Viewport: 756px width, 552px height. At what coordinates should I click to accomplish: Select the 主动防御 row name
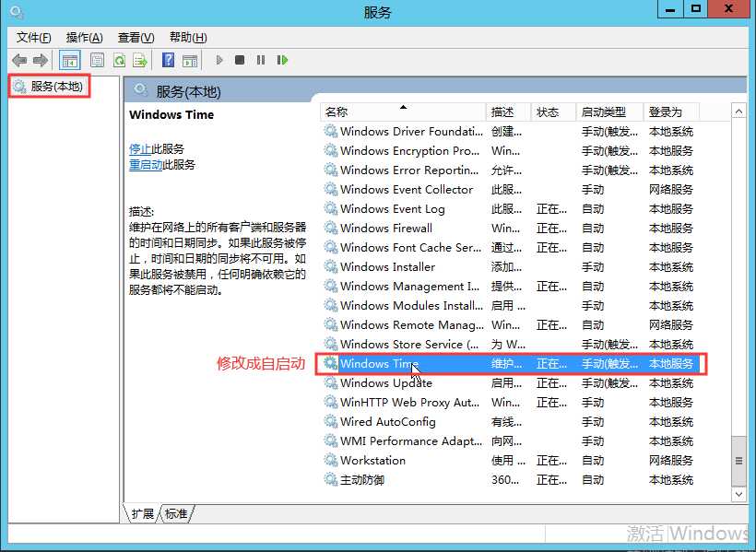coord(361,479)
